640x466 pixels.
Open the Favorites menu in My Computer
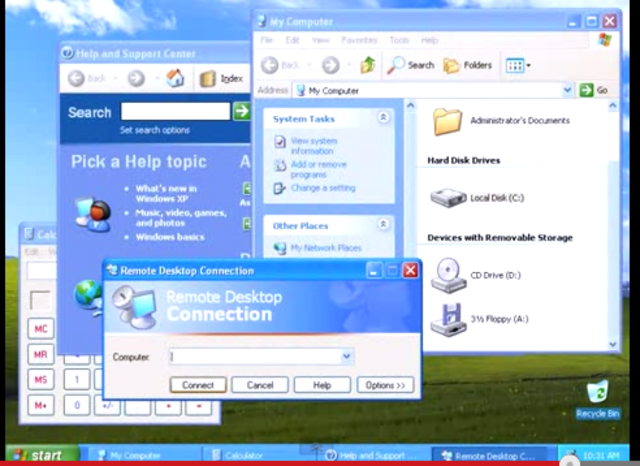tap(359, 40)
